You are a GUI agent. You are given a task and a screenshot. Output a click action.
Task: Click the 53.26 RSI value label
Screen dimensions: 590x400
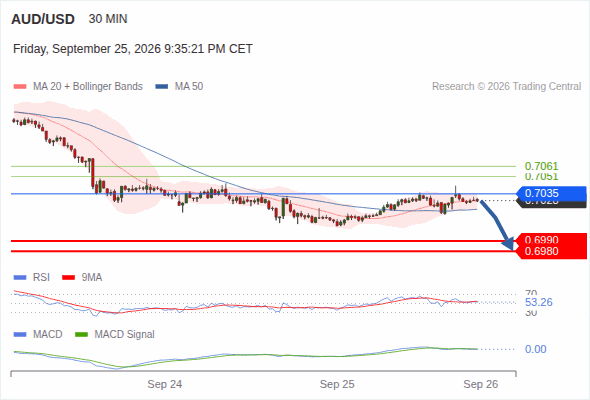tap(539, 302)
